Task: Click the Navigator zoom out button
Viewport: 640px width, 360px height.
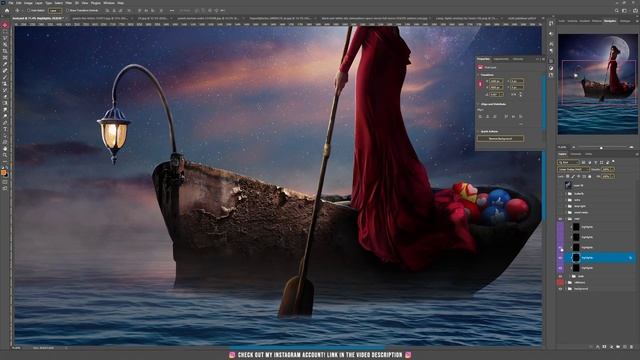Action: [x=573, y=147]
